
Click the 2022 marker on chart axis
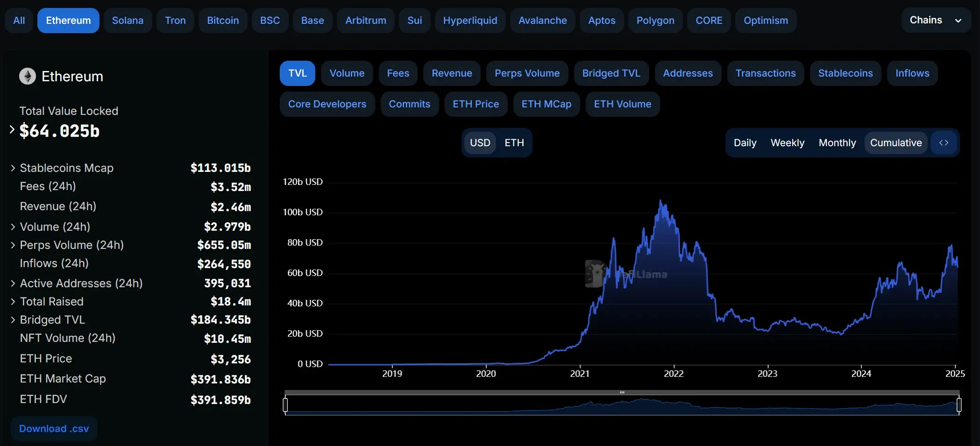[x=674, y=374]
